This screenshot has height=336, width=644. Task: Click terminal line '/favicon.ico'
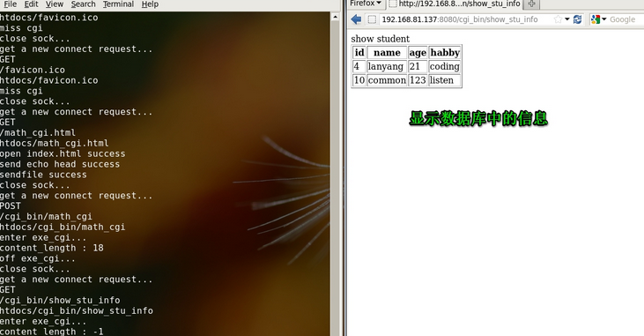point(33,70)
